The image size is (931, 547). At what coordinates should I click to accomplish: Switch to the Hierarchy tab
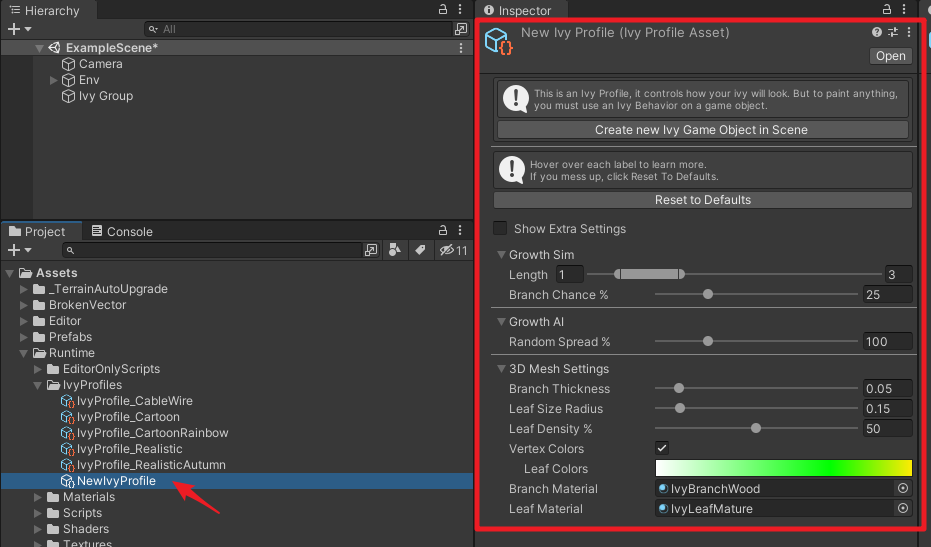pos(45,10)
